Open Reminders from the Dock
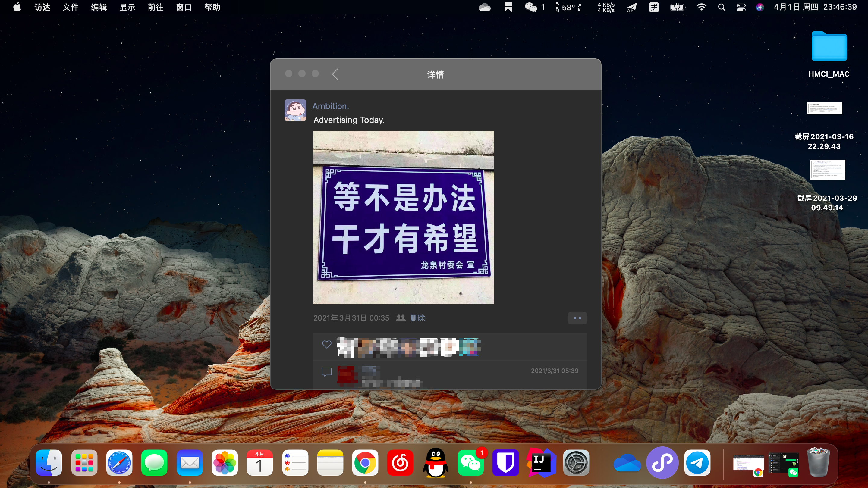The image size is (868, 488). (x=295, y=462)
